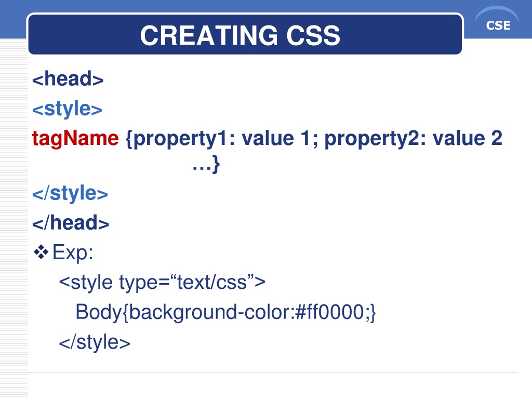Click the opening <head> tag line
The height and width of the screenshot is (399, 532).
pyautogui.click(x=68, y=79)
